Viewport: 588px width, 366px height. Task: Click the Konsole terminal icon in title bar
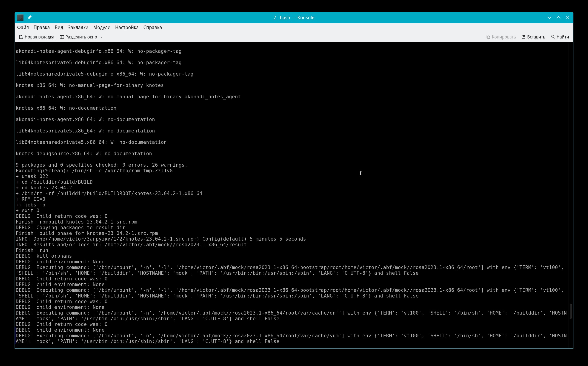pyautogui.click(x=20, y=18)
